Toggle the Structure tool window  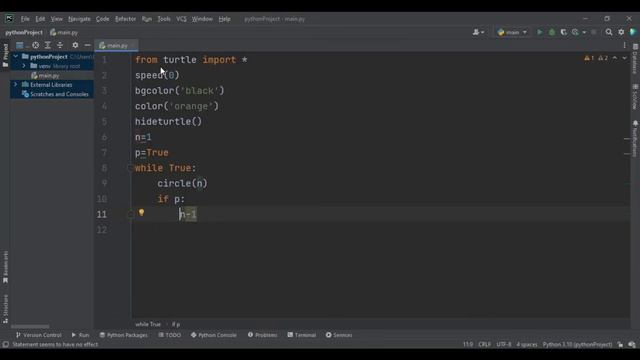pos(5,309)
